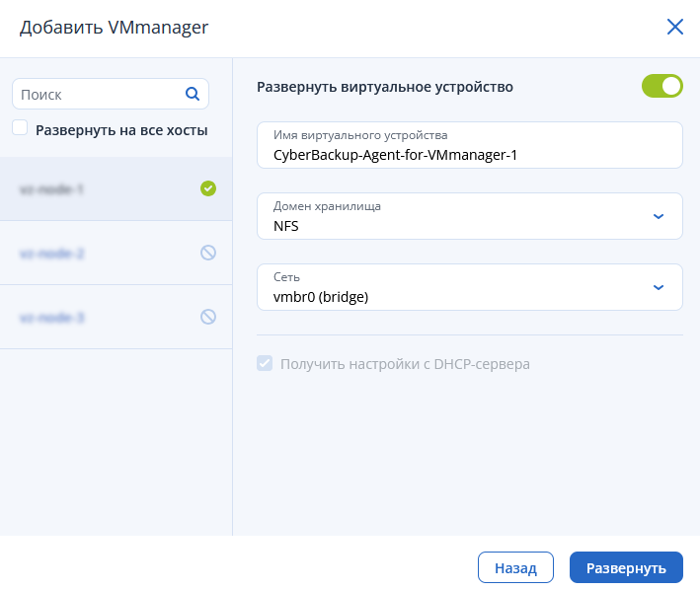Click the 'Назад' button
Screen dimensions: 700x591
point(515,567)
